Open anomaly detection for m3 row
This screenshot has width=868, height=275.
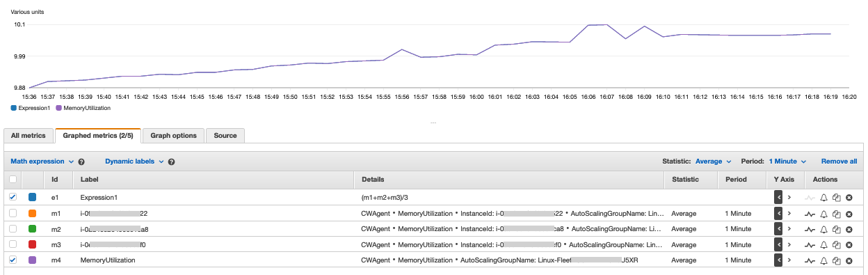(x=810, y=245)
